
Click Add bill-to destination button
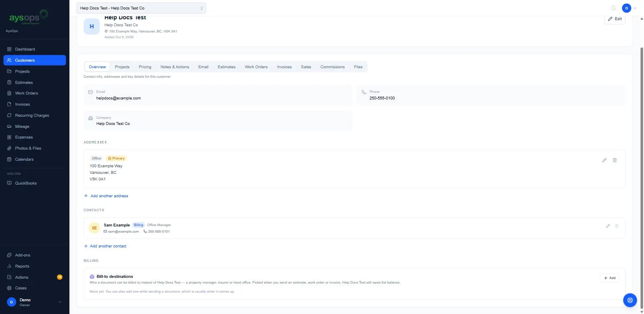coord(609,278)
